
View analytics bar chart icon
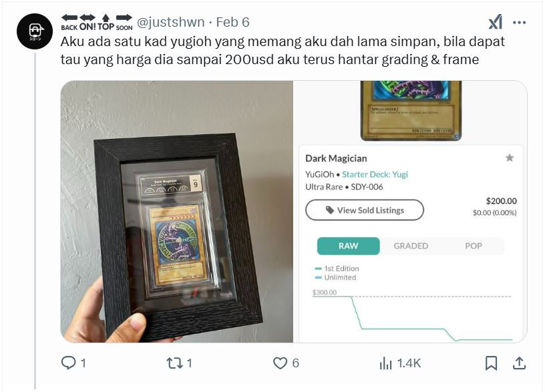click(x=385, y=363)
